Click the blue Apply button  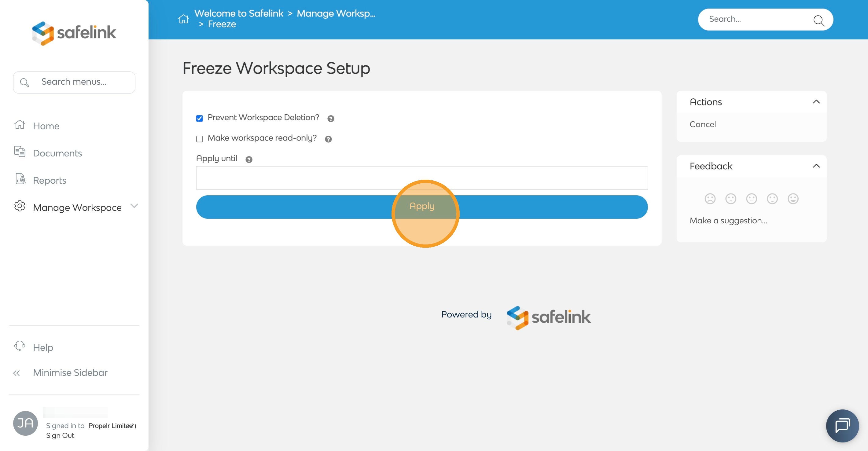pos(421,207)
